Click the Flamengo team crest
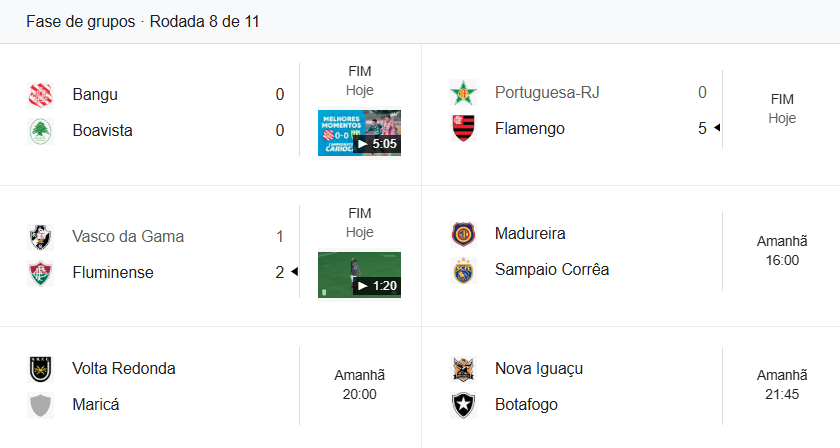840x448 pixels. click(x=463, y=128)
